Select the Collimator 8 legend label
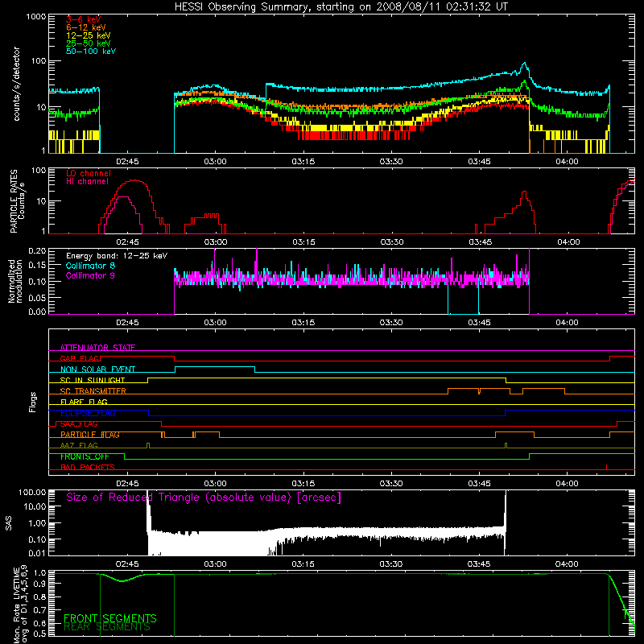 (x=90, y=266)
